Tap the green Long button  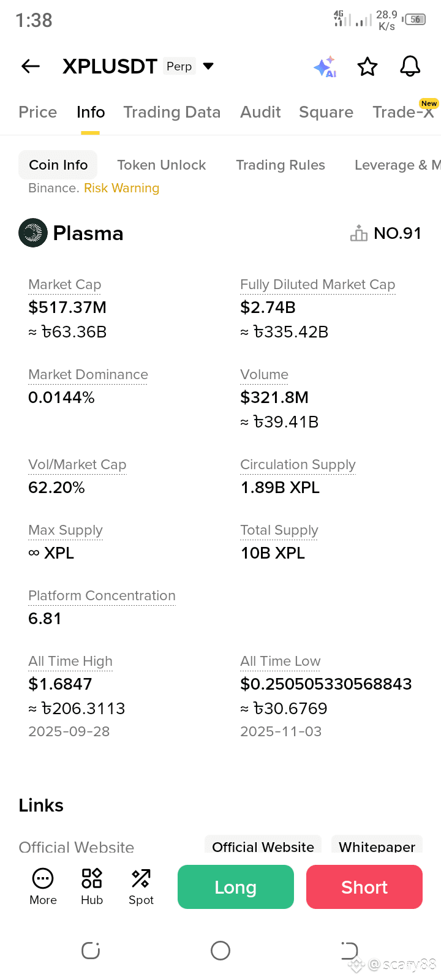tap(236, 887)
